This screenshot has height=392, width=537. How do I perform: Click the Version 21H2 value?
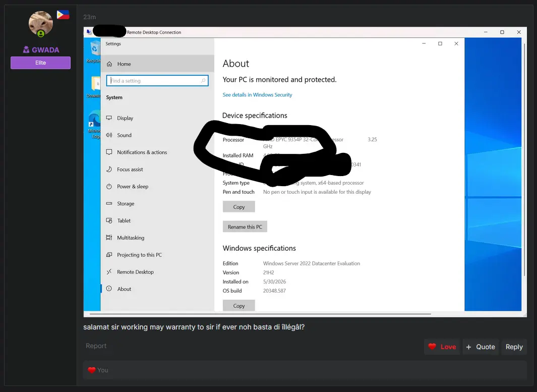(x=268, y=272)
